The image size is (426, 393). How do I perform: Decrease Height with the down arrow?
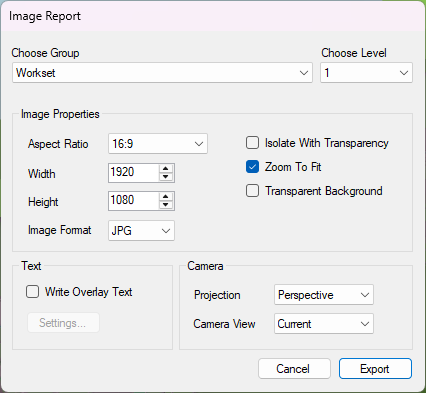(x=166, y=205)
